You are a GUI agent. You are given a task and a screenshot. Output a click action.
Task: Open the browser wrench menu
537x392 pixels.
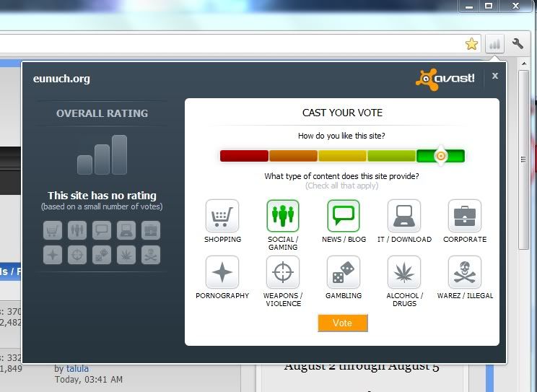point(518,44)
